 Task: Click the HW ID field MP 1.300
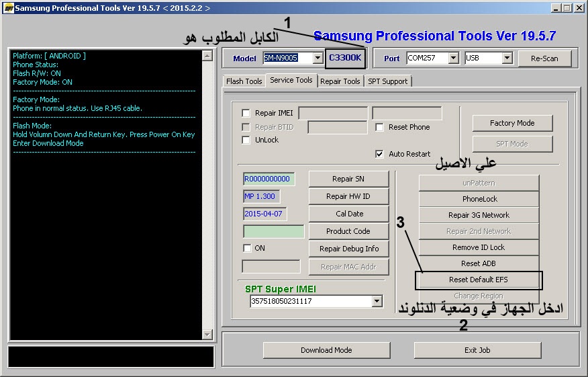pos(261,196)
